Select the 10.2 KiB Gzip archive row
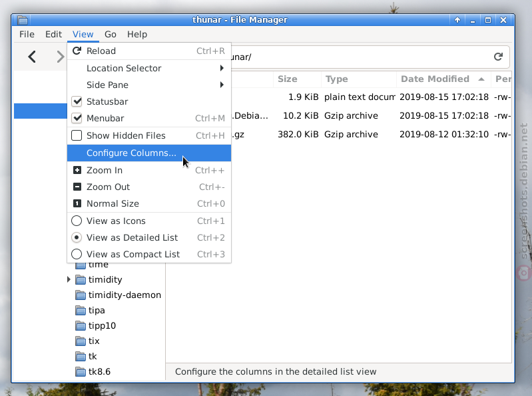The image size is (532, 396). [371, 116]
